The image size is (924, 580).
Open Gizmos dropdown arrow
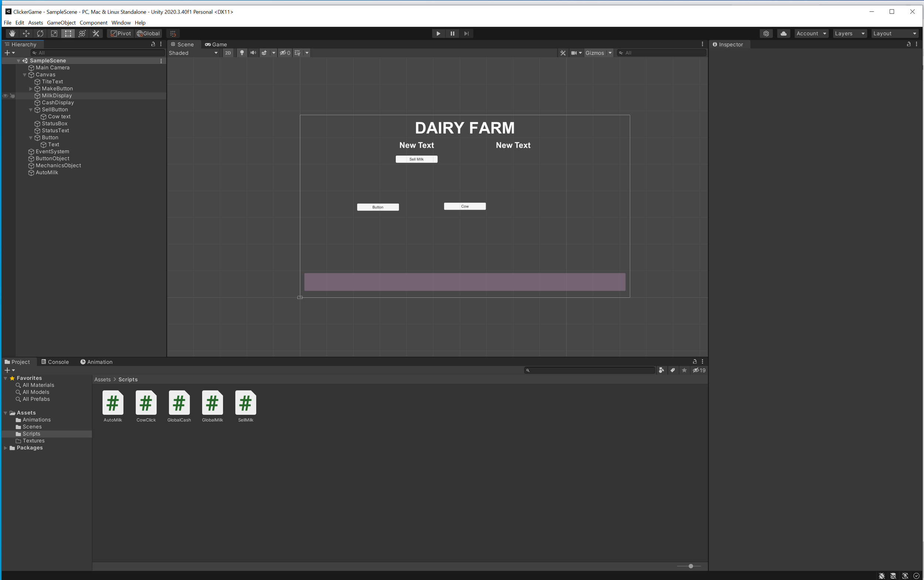(x=610, y=53)
